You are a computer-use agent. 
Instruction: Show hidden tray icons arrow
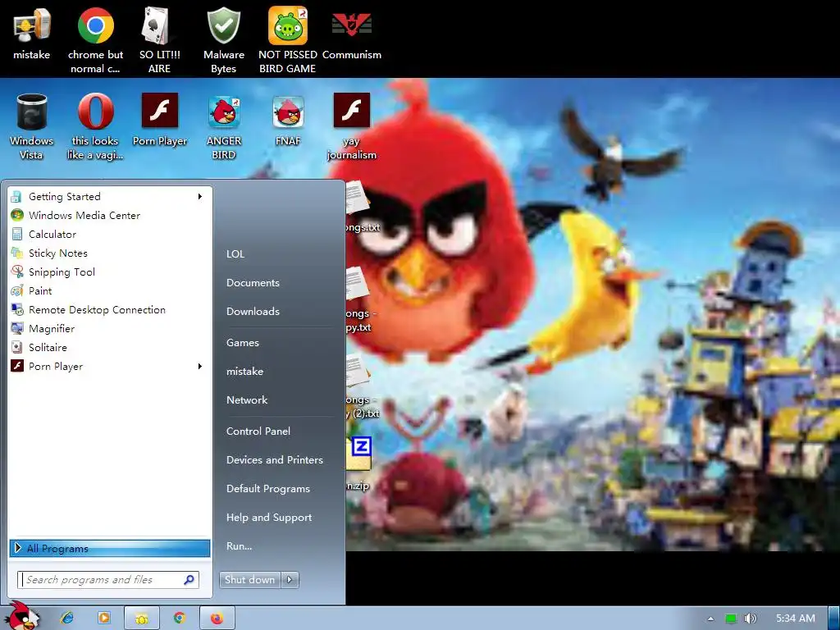click(x=711, y=619)
